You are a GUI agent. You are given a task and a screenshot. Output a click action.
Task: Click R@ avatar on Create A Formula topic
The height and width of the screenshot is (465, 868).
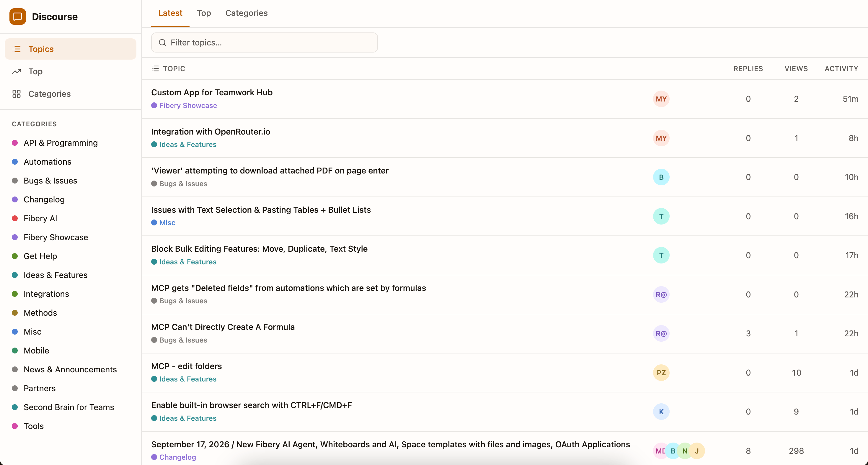coord(661,333)
